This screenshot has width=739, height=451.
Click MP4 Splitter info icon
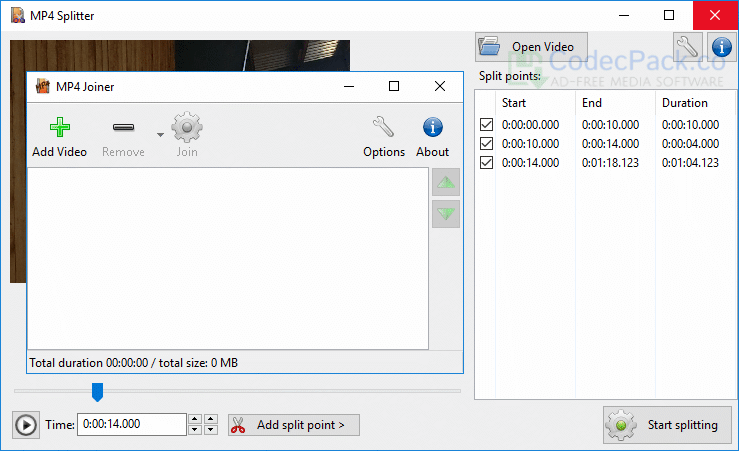[722, 47]
